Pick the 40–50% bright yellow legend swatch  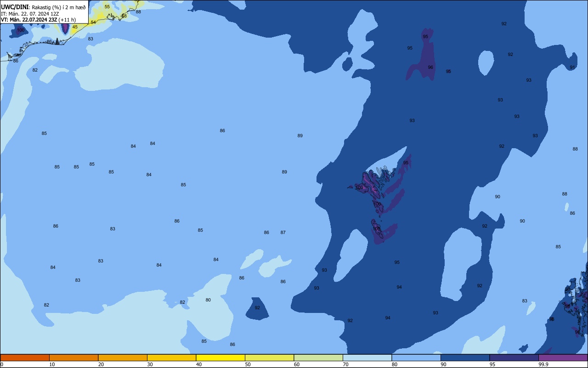[x=220, y=357]
